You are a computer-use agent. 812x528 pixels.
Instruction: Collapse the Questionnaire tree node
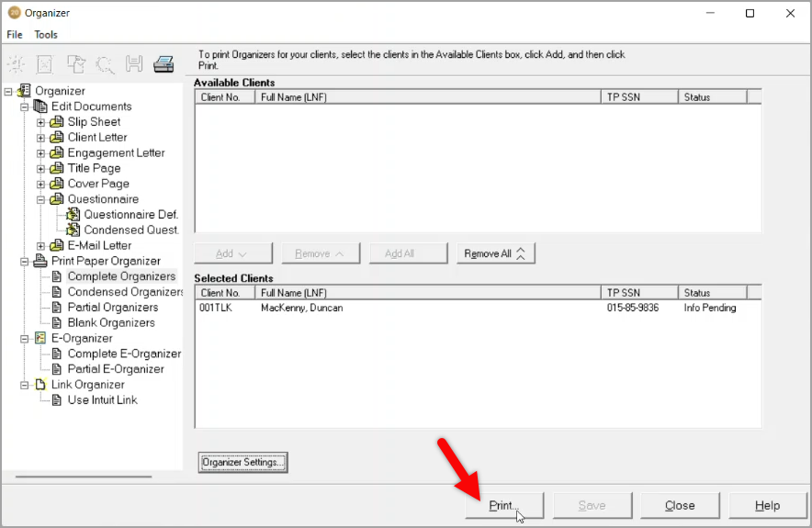coord(41,199)
